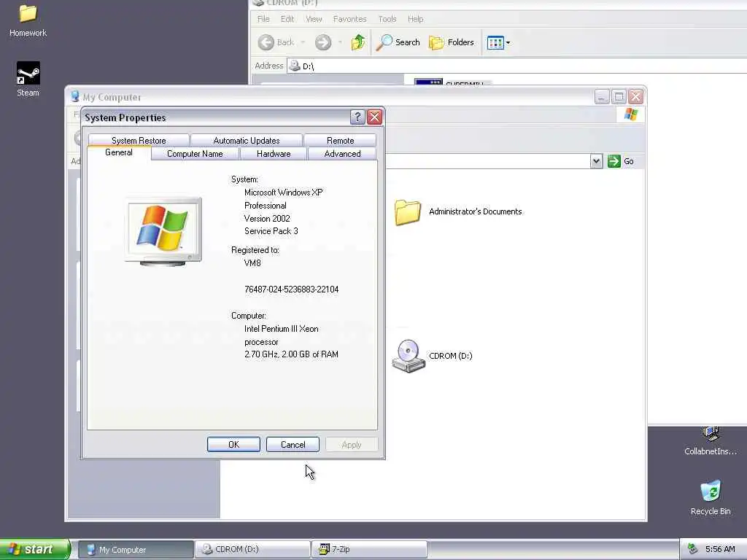This screenshot has width=747, height=560.
Task: Open Help menu in CDROM window
Action: [415, 19]
